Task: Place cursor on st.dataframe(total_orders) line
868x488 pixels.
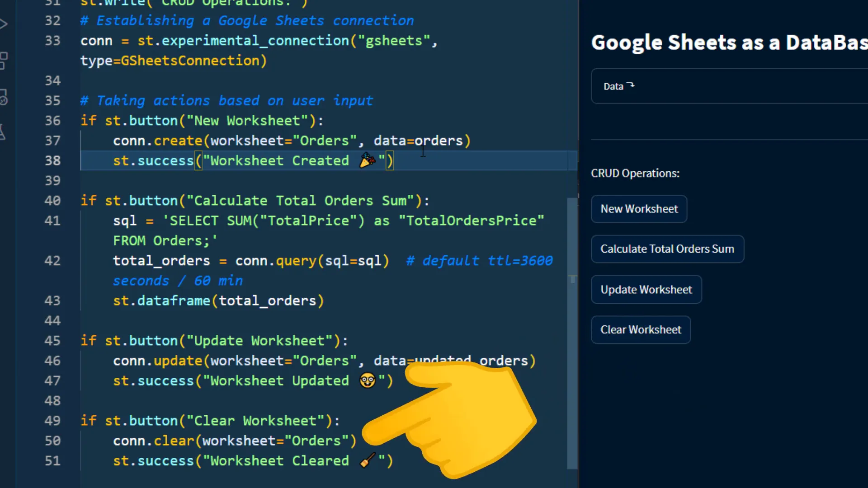Action: click(218, 300)
